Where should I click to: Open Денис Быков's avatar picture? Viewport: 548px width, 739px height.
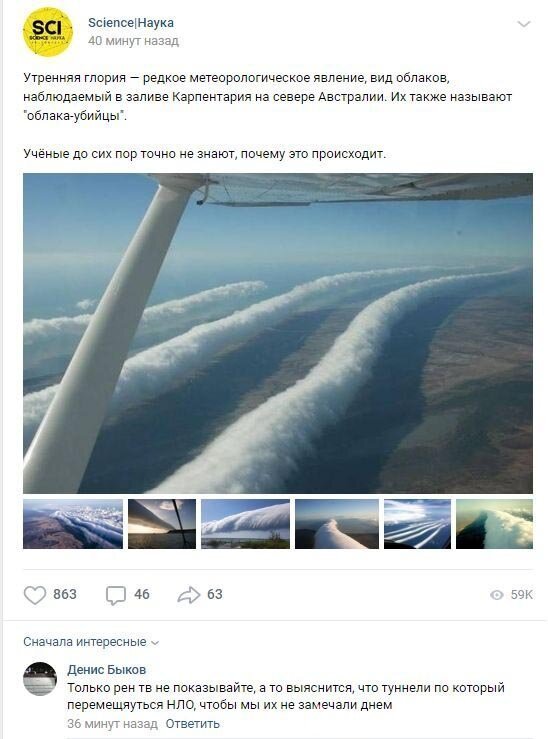(40, 679)
